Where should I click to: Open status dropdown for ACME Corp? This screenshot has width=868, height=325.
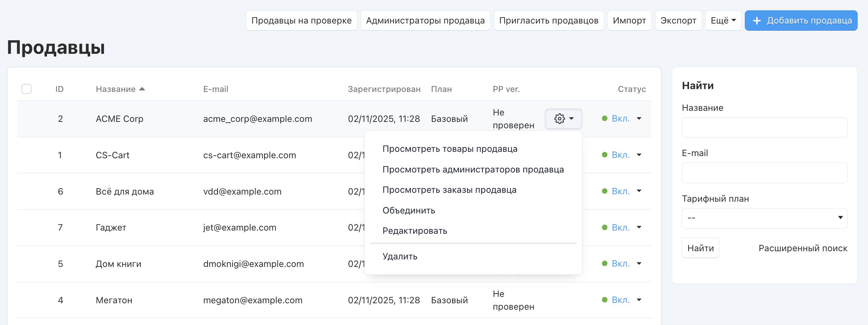point(639,119)
